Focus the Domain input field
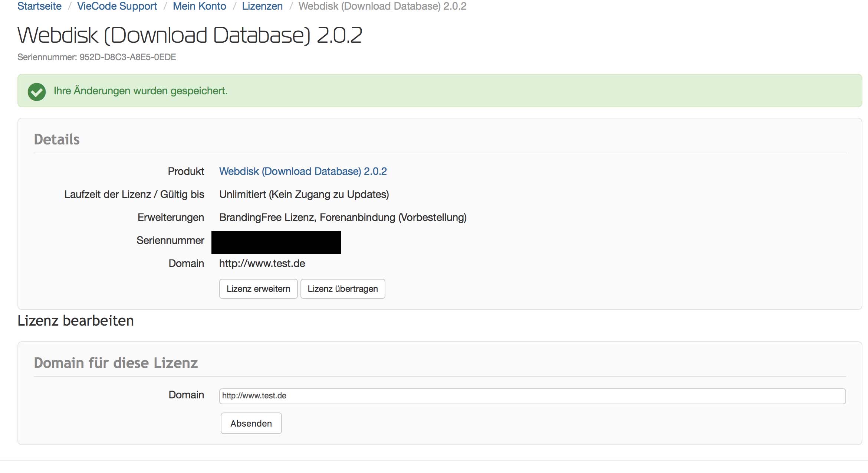The image size is (868, 473). click(532, 396)
